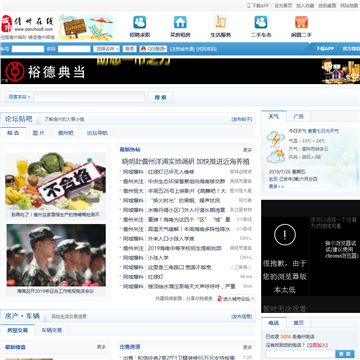The image size is (360, 360).
Task: Click 更多 beside 最新楼盘
Action: pyautogui.click(x=101, y=347)
